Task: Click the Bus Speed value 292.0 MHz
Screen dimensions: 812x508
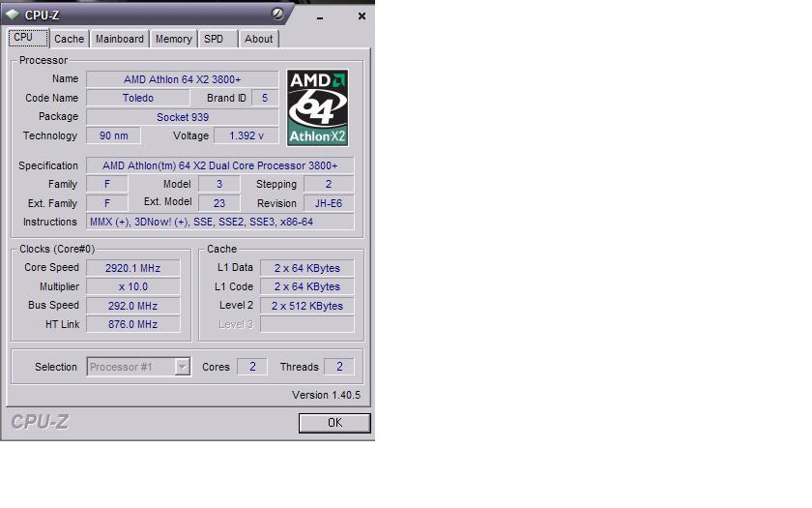Action: click(x=133, y=306)
